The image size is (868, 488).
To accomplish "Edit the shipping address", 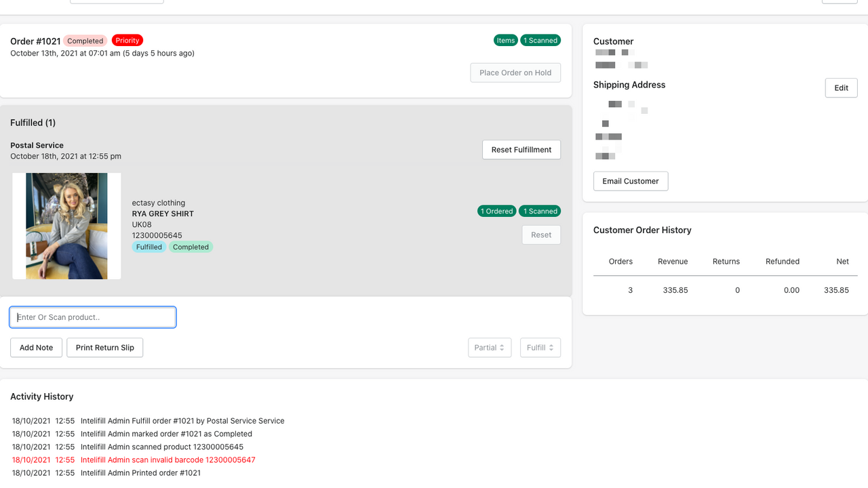I will 841,87.
